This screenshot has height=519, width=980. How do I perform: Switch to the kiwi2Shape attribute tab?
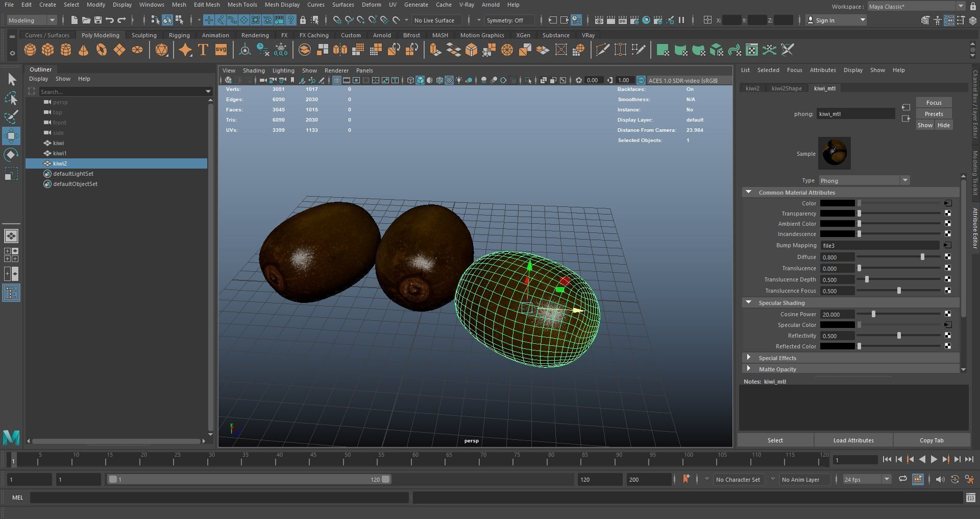(x=787, y=88)
